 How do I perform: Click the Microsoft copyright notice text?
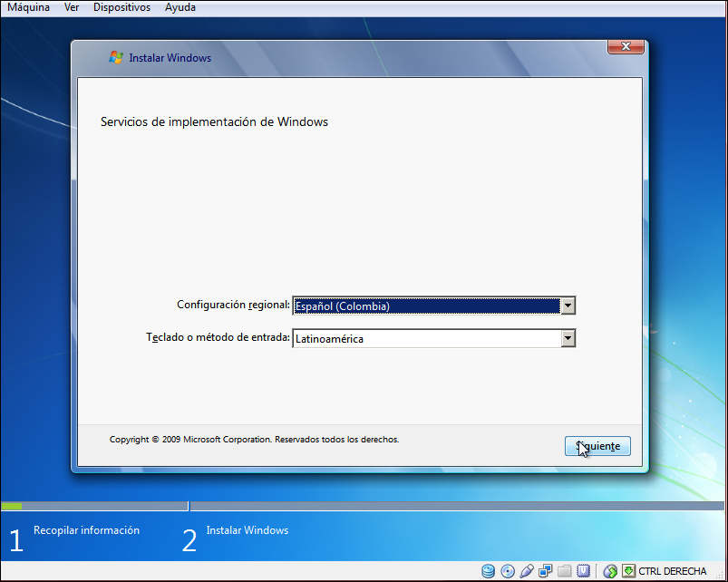pos(254,439)
